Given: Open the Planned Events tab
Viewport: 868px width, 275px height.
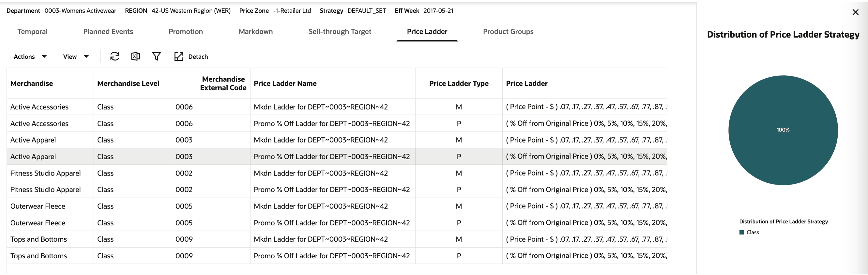Looking at the screenshot, I should pos(108,31).
